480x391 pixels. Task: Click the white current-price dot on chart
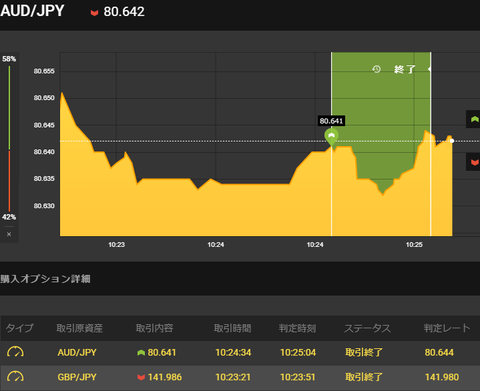[452, 141]
